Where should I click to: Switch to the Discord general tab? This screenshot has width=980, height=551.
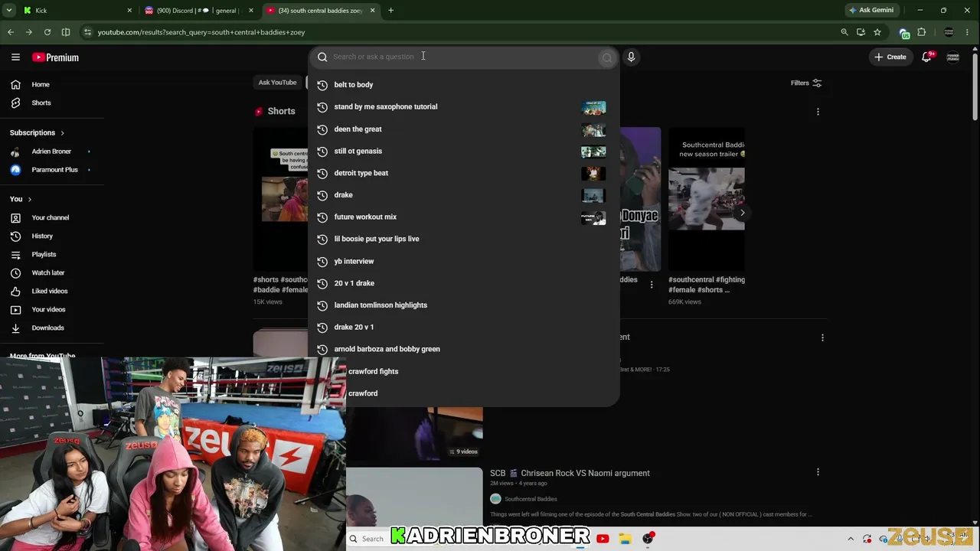tap(198, 11)
